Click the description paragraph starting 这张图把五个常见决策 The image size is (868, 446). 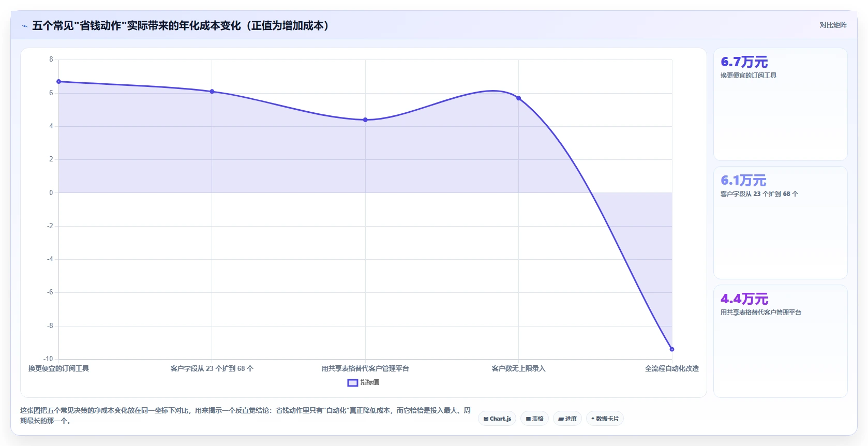coord(245,415)
